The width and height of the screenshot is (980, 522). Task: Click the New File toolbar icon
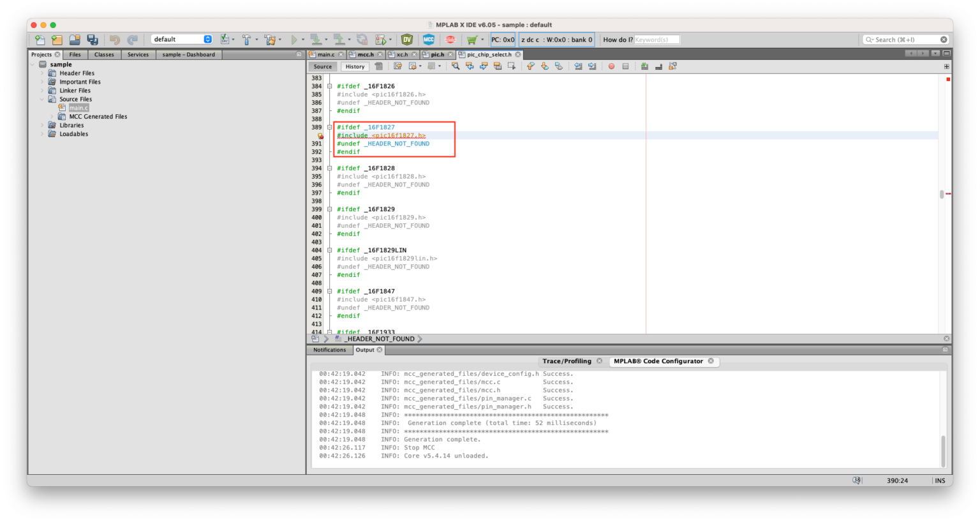point(40,40)
